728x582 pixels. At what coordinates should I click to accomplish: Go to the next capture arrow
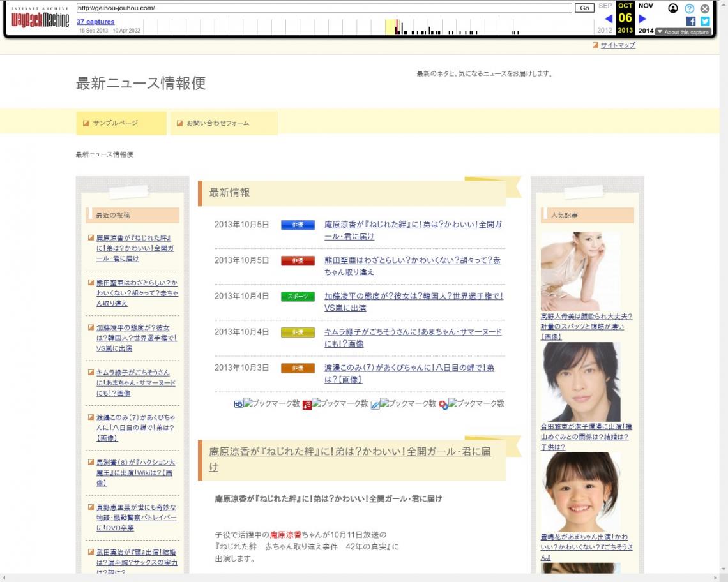coord(642,19)
